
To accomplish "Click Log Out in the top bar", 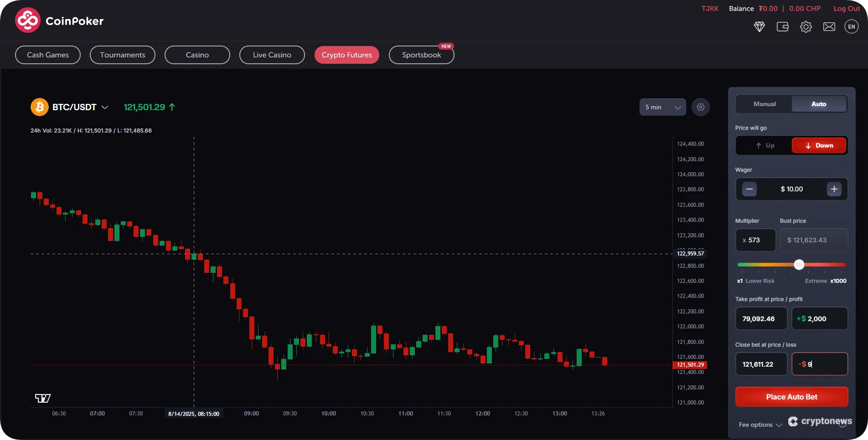I will [846, 8].
